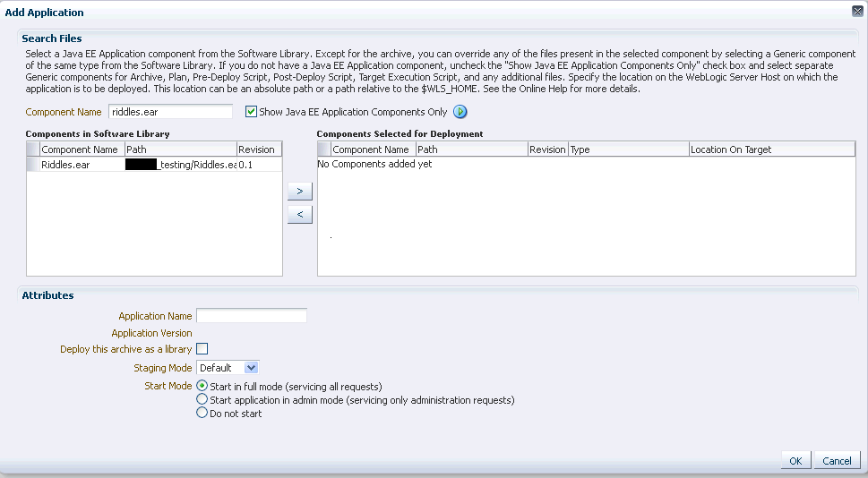Image resolution: width=868 pixels, height=478 pixels.
Task: Click the Type column header
Action: [x=628, y=149]
